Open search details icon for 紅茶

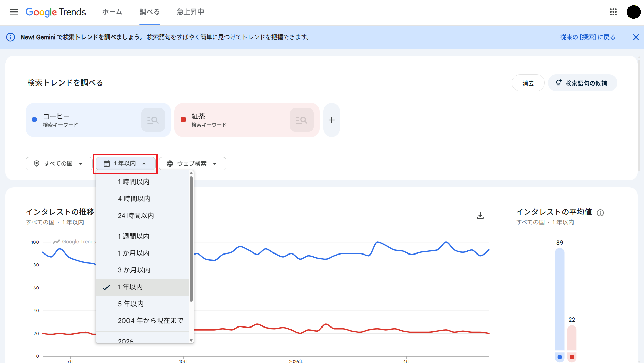click(302, 120)
